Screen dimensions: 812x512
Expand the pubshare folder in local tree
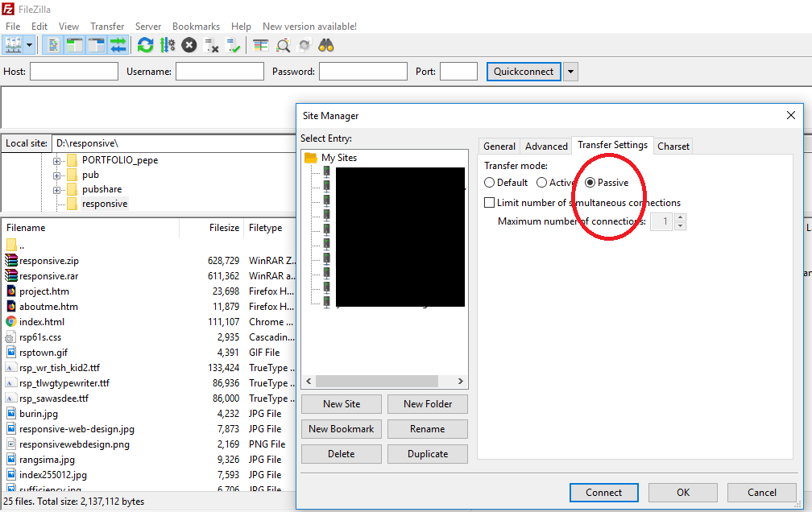pos(57,190)
